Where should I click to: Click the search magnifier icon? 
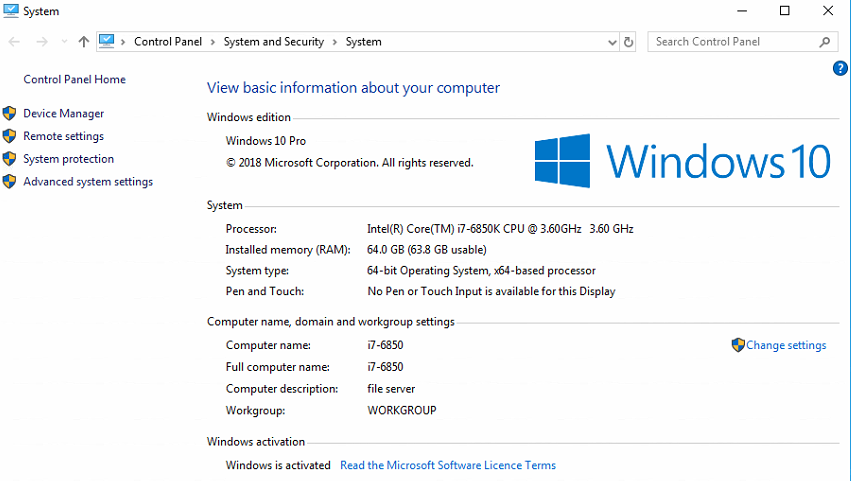click(x=825, y=42)
